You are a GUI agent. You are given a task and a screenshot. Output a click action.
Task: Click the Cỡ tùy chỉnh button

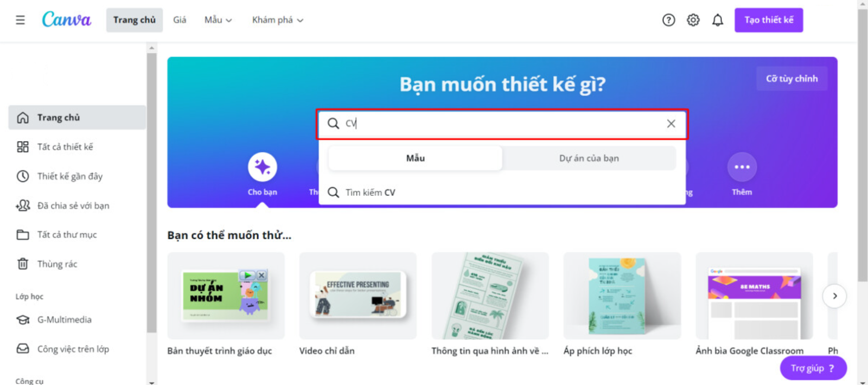pos(792,79)
